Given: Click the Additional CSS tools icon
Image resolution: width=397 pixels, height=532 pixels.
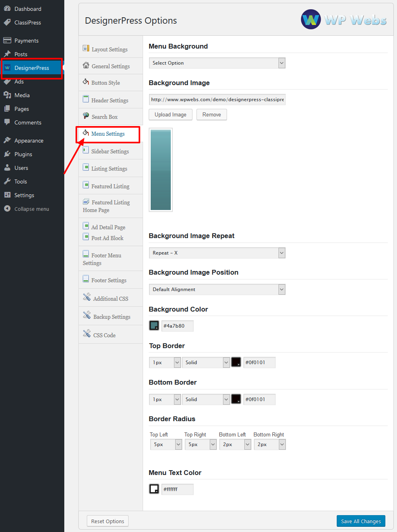Looking at the screenshot, I should 87,297.
